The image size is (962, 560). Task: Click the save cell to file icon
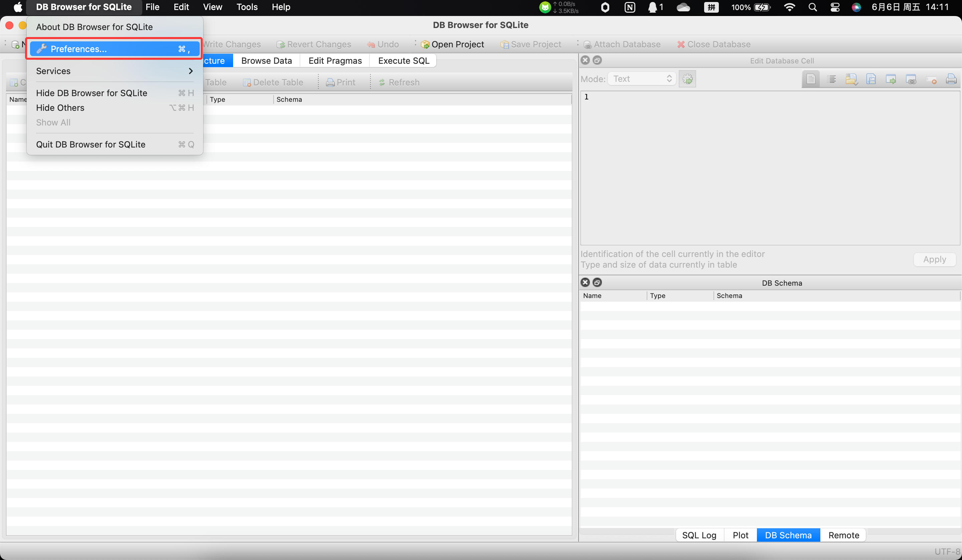(871, 79)
